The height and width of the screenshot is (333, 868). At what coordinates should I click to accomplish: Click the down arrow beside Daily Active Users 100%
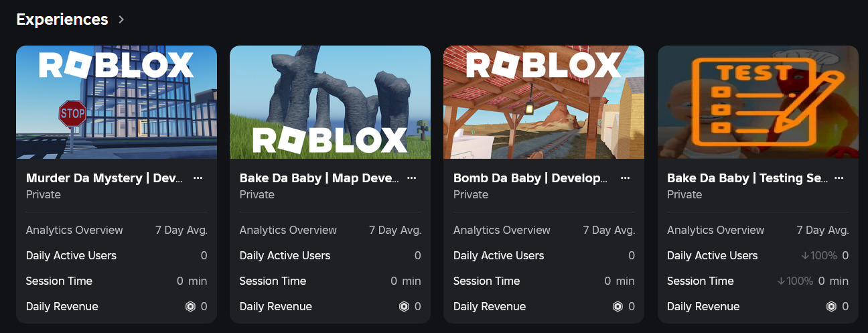(804, 255)
